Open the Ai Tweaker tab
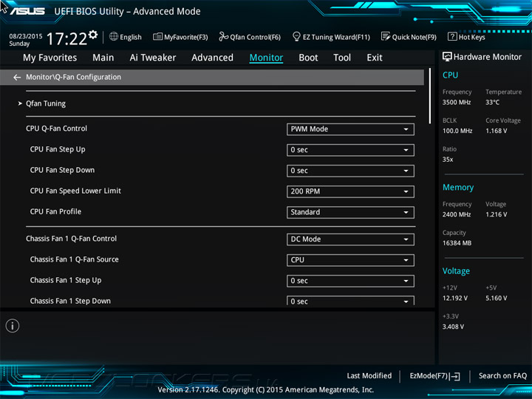Screen dimensions: 532x399 pos(153,58)
